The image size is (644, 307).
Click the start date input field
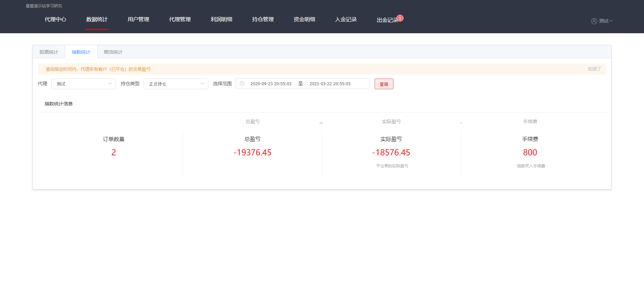pyautogui.click(x=271, y=84)
